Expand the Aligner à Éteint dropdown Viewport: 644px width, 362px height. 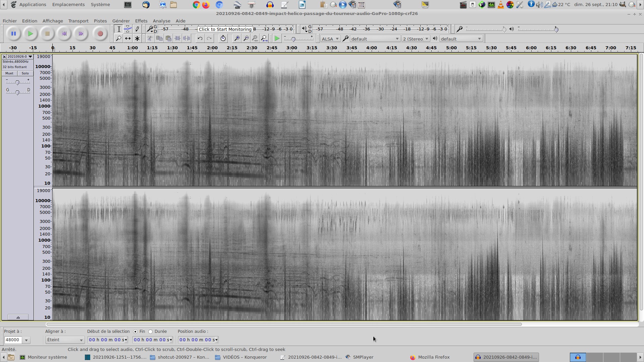(x=65, y=340)
